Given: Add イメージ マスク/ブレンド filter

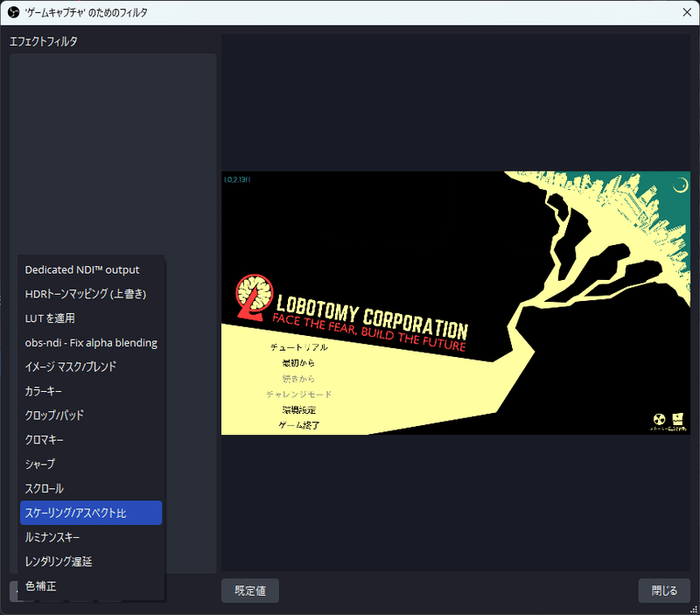Looking at the screenshot, I should coord(91,367).
